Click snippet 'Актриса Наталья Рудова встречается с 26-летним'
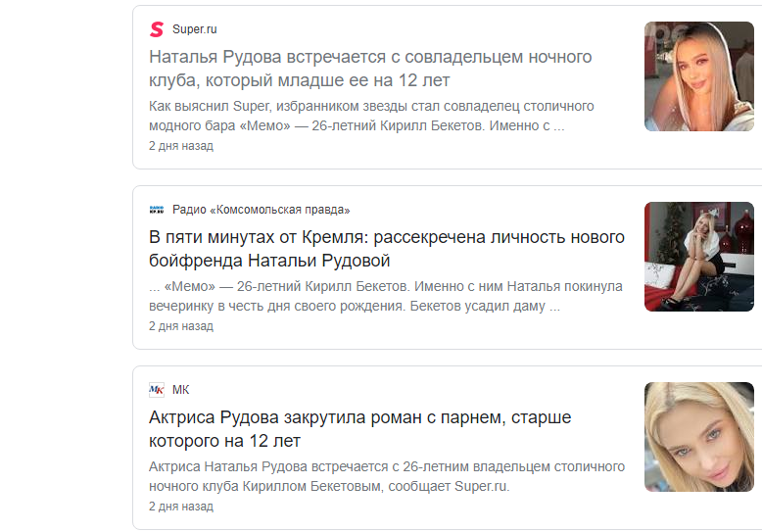This screenshot has width=762, height=532. 387,476
